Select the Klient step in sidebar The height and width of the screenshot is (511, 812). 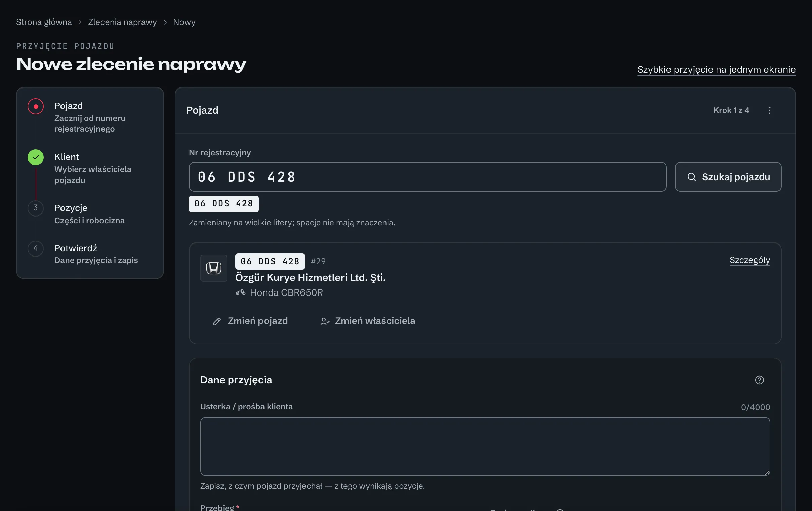[x=90, y=168]
